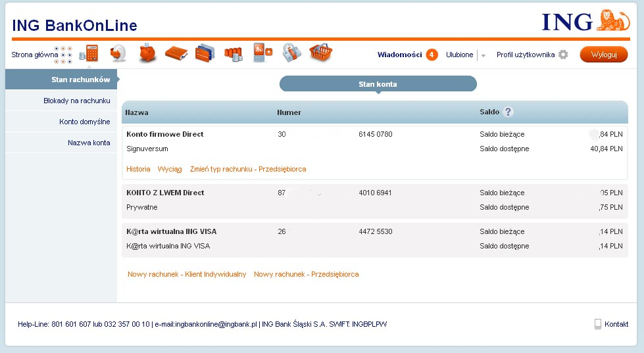Screen dimensions: 644x353
Task: Open the calculator accounts icon in toolbar
Action: [88, 53]
